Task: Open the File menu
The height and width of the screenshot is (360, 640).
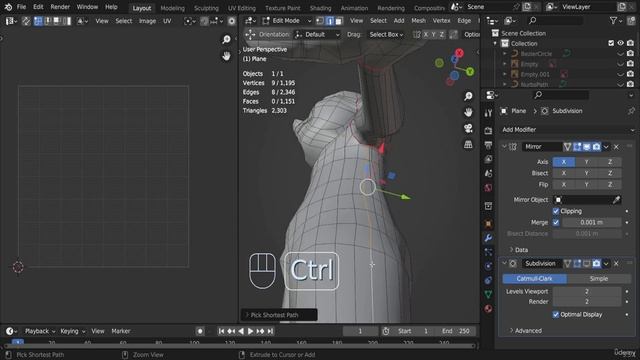Action: (21, 7)
